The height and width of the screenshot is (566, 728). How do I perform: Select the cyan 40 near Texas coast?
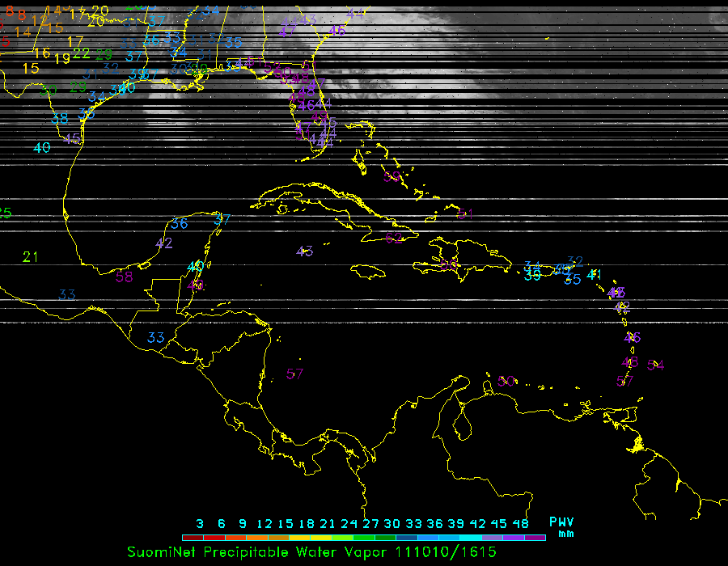[x=42, y=147]
